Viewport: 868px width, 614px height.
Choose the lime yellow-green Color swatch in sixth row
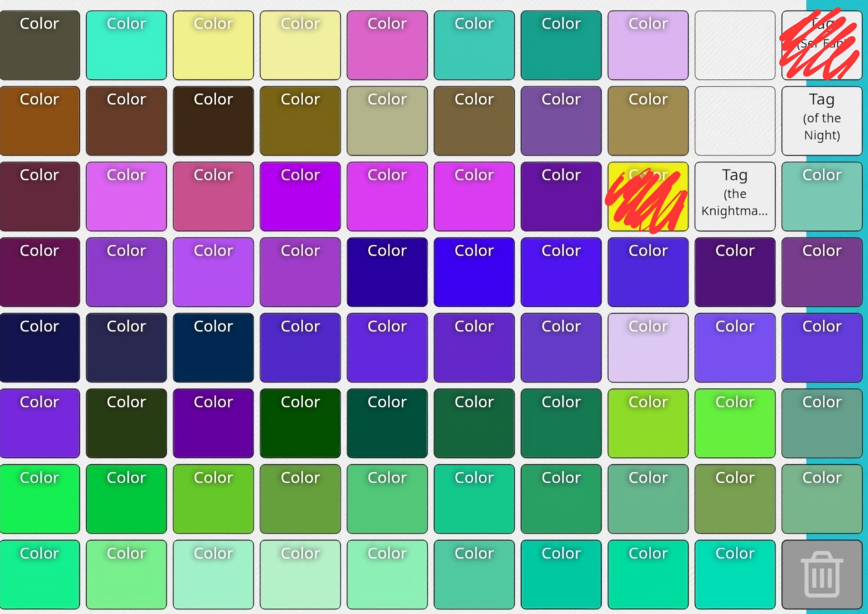pyautogui.click(x=648, y=423)
